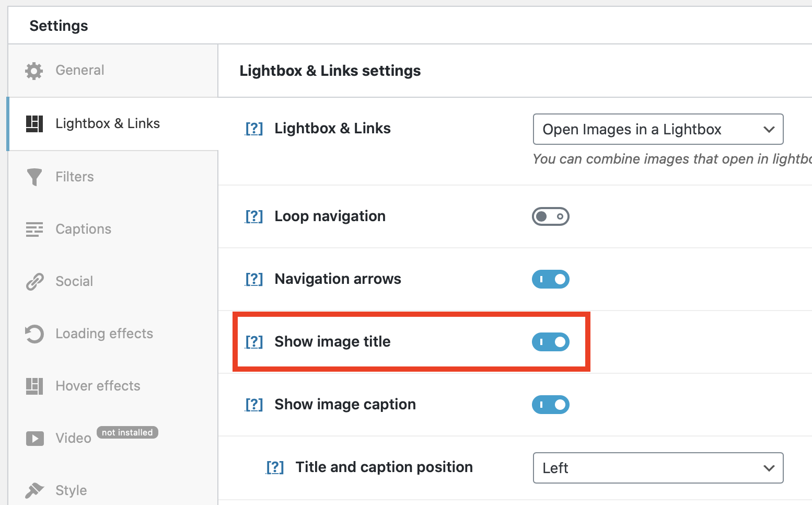Viewport: 812px width, 505px height.
Task: Enable the Loop navigation toggle
Action: [x=551, y=216]
